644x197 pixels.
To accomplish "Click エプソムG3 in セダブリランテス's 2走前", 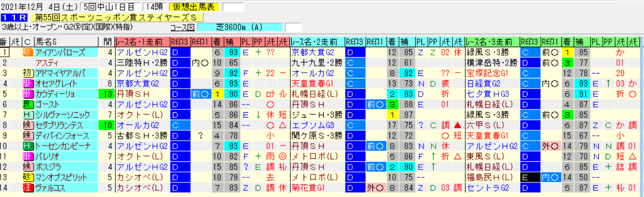I will [312, 124].
